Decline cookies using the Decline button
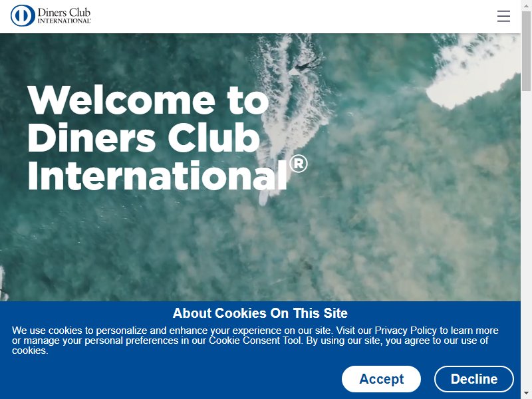The image size is (532, 399). point(474,379)
